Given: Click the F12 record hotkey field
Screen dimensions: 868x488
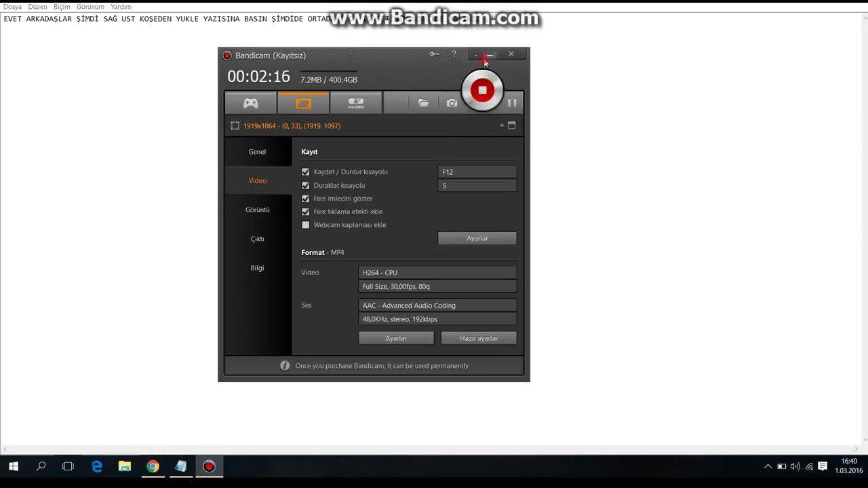Looking at the screenshot, I should (477, 172).
